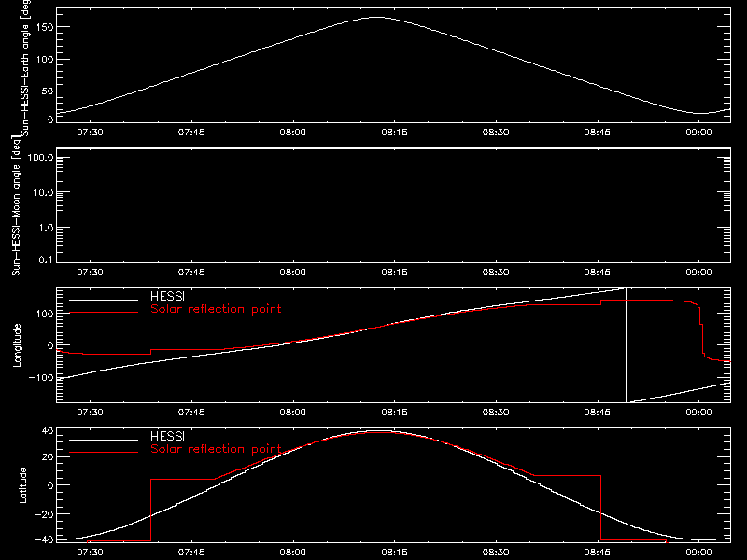The height and width of the screenshot is (560, 747).
Task: Click HESSI legend label in Latitude plot
Action: pyautogui.click(x=167, y=436)
